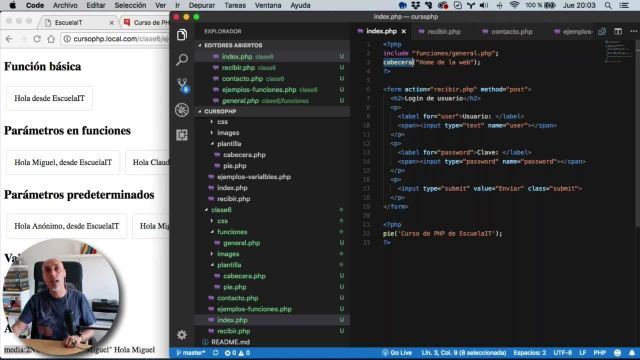Screen dimensions: 640x360
Task: Open the Explorer view in activity bar
Action: pyautogui.click(x=182, y=35)
